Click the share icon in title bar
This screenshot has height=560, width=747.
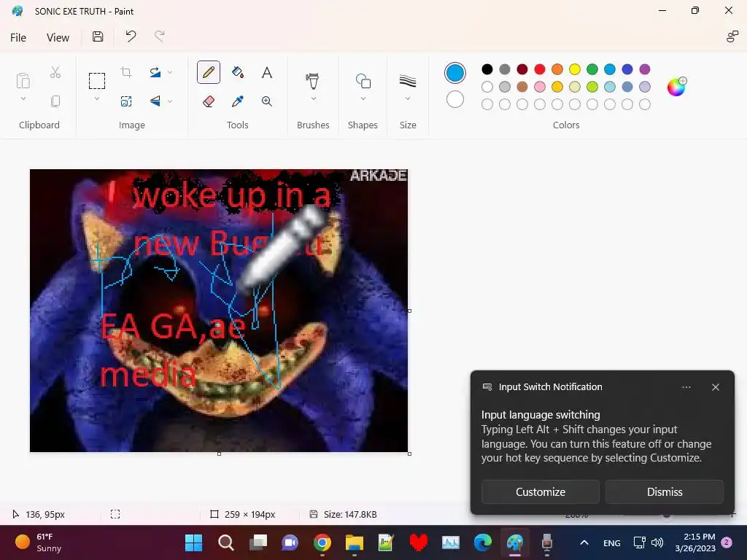[x=732, y=36]
